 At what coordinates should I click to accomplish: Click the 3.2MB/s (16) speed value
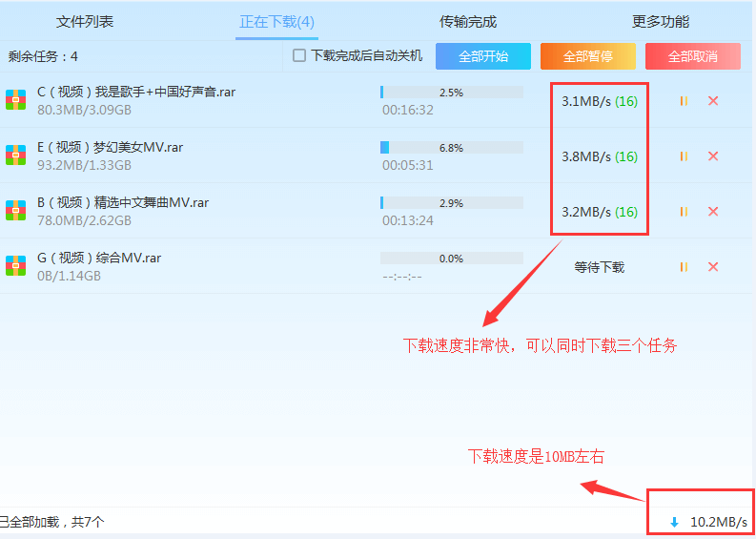click(600, 212)
